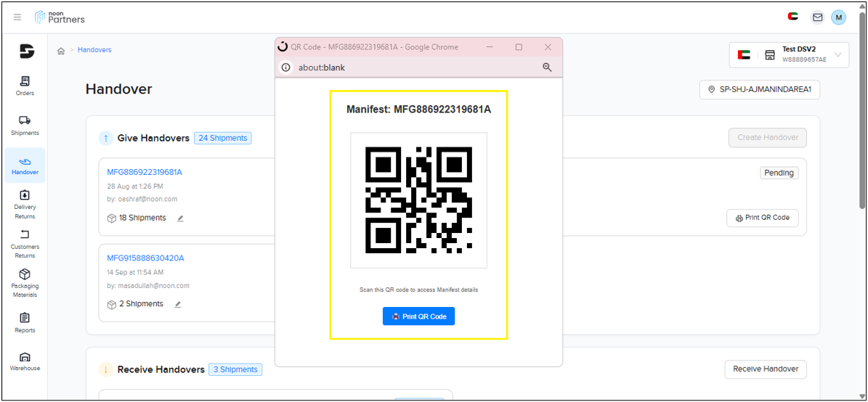Click the Manifest heading in the popup
The image size is (868, 402).
click(x=418, y=110)
